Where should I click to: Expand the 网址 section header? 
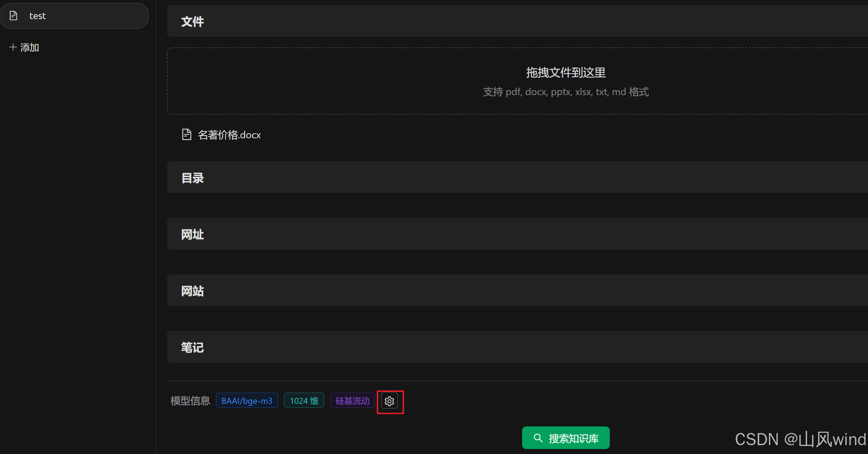click(x=193, y=234)
